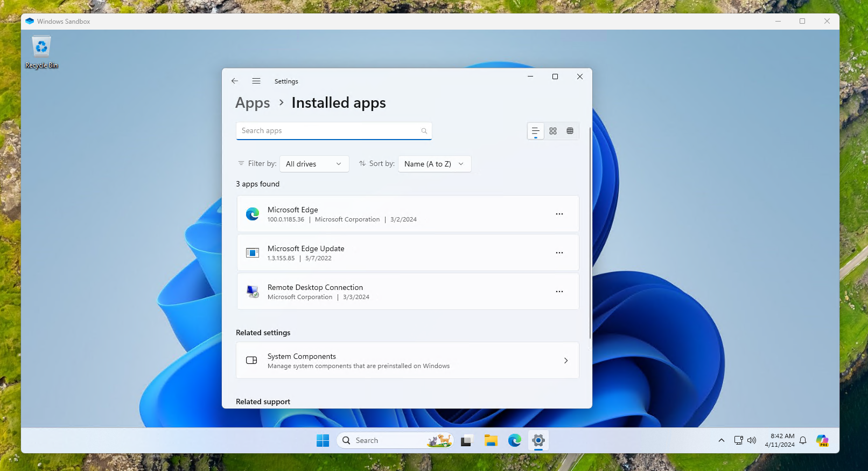Click the System Components icon
The width and height of the screenshot is (868, 471).
tap(251, 361)
